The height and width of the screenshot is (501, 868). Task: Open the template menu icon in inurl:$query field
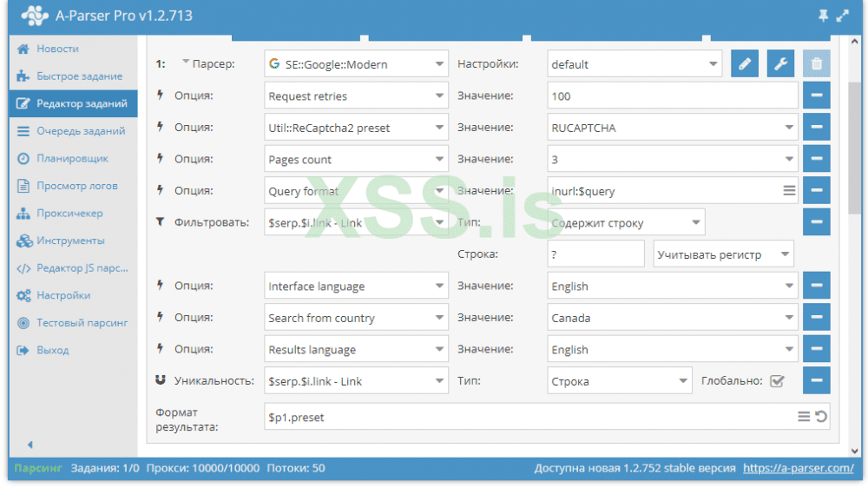pos(789,190)
